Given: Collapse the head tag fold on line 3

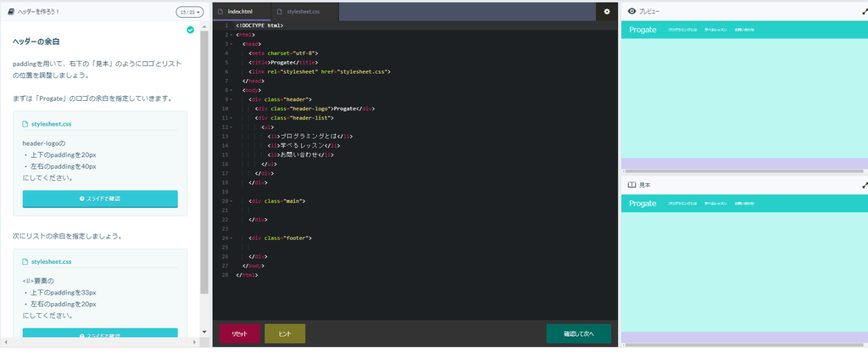Looking at the screenshot, I should (x=231, y=44).
